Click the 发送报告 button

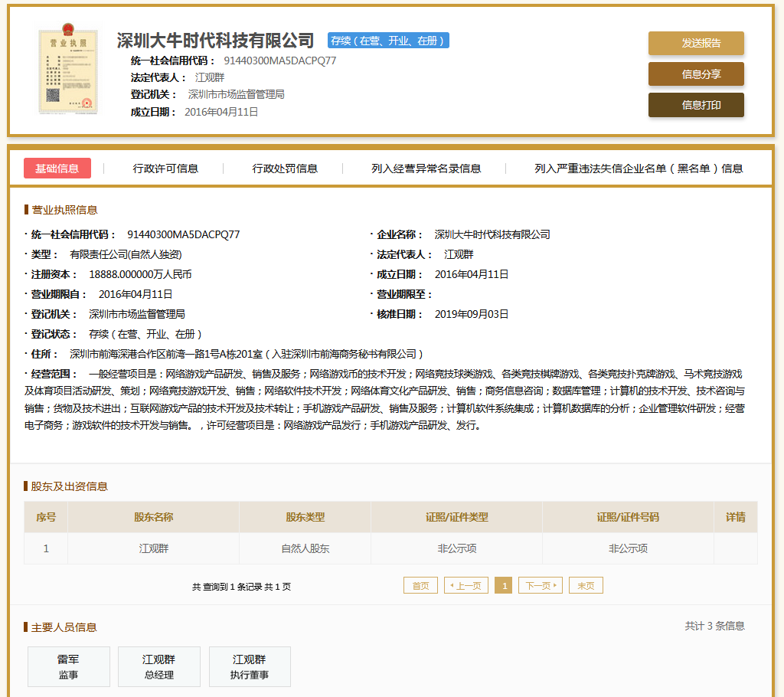coord(696,44)
